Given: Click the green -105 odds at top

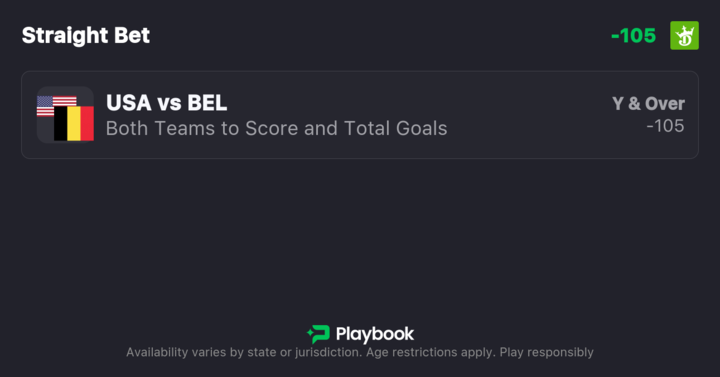Looking at the screenshot, I should (x=633, y=36).
